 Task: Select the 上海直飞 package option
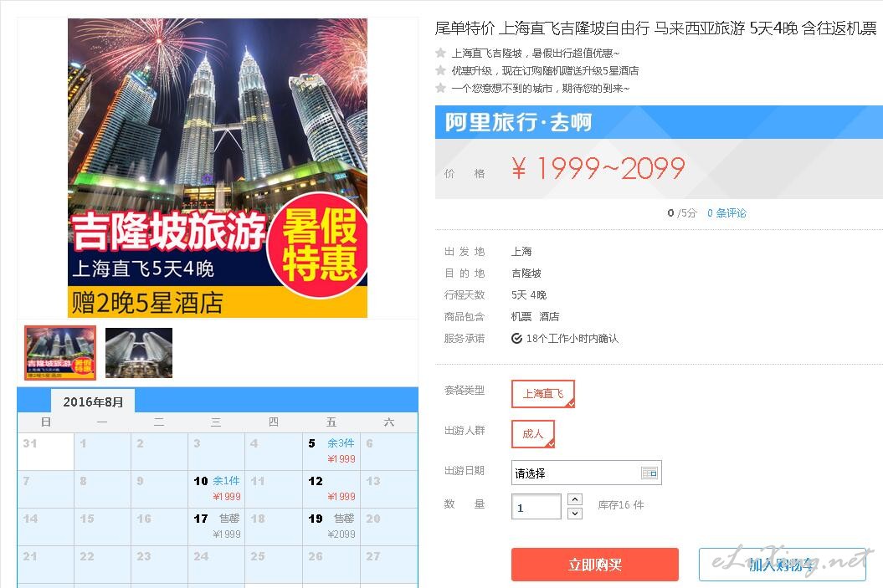pos(543,394)
